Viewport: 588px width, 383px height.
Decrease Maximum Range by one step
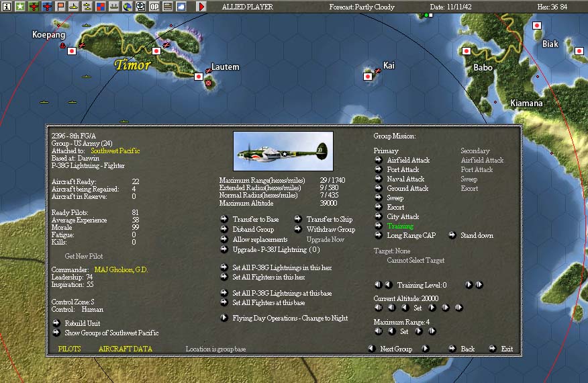pyautogui.click(x=391, y=331)
